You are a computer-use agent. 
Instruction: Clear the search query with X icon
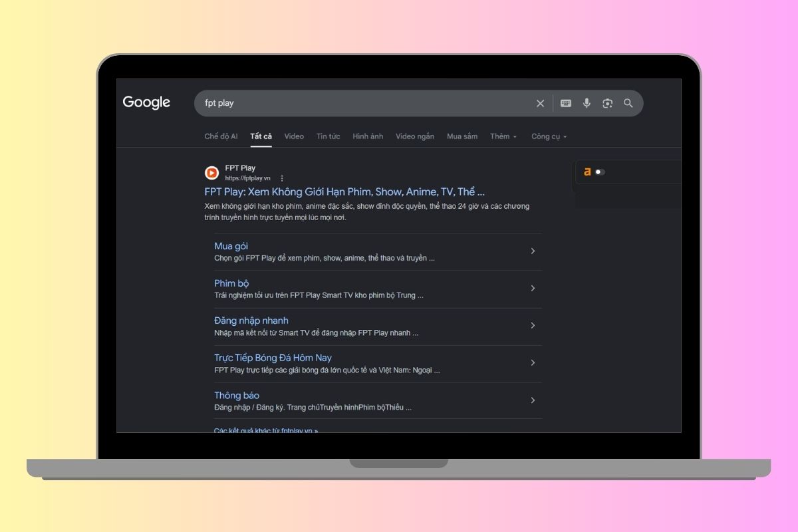pos(540,103)
